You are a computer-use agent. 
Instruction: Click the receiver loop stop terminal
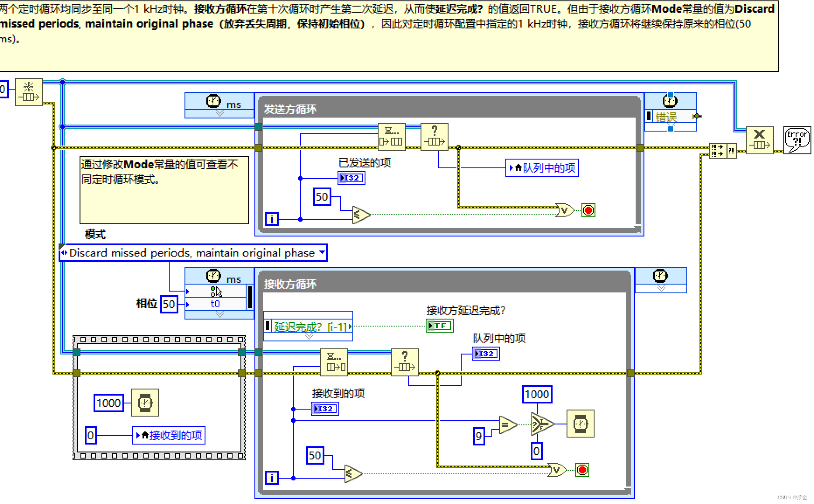pyautogui.click(x=582, y=470)
